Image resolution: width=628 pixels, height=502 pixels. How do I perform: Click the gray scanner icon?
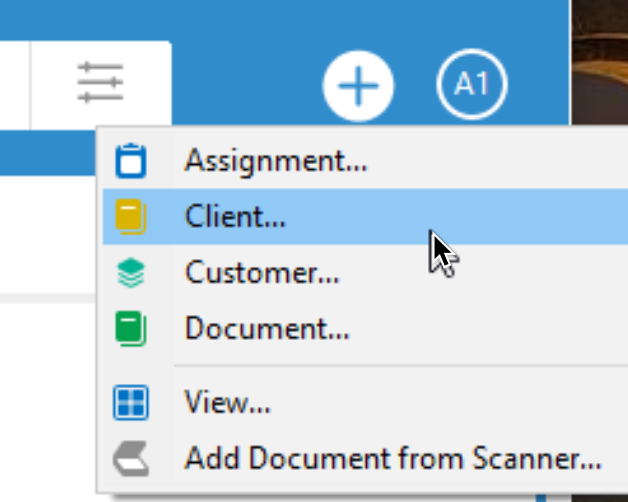pyautogui.click(x=131, y=459)
